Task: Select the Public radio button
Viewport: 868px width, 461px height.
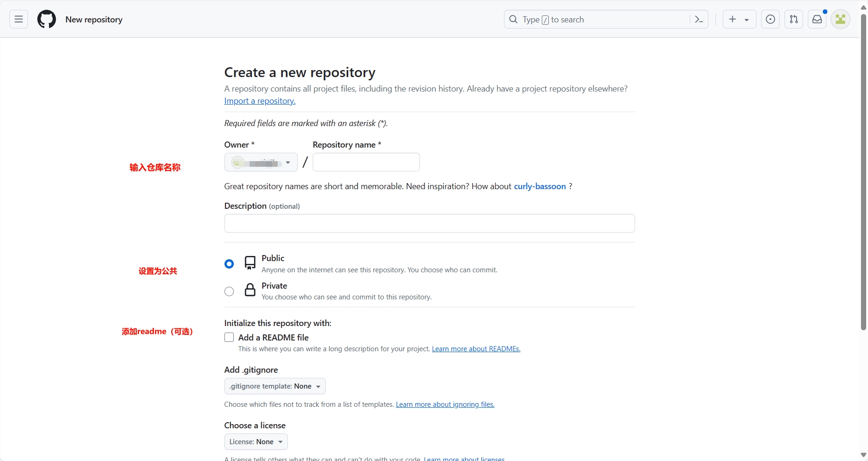Action: coord(229,264)
